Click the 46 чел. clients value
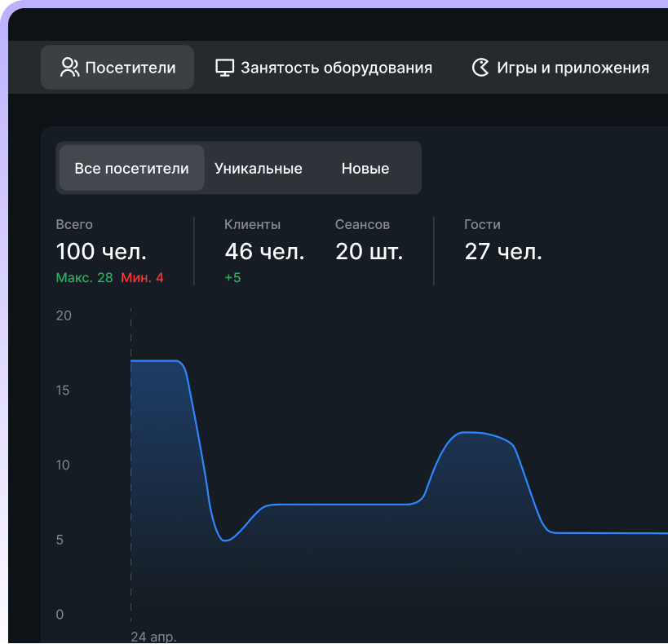668x644 pixels. coord(264,251)
